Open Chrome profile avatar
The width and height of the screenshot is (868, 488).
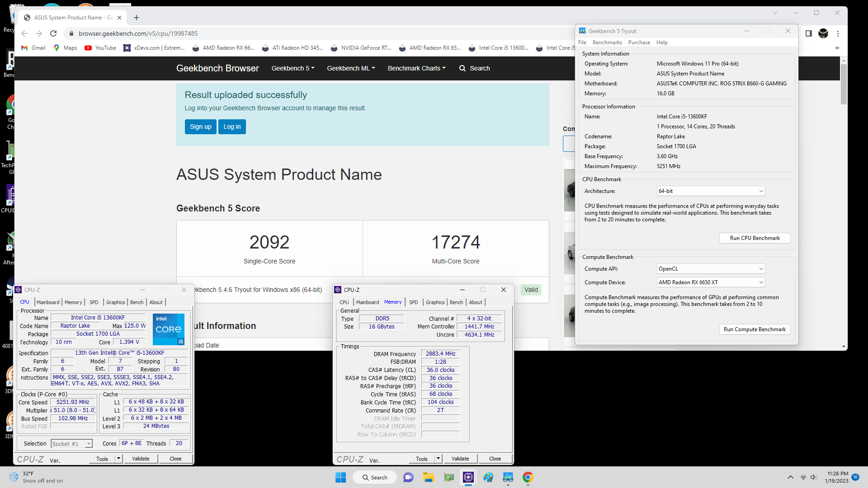823,33
